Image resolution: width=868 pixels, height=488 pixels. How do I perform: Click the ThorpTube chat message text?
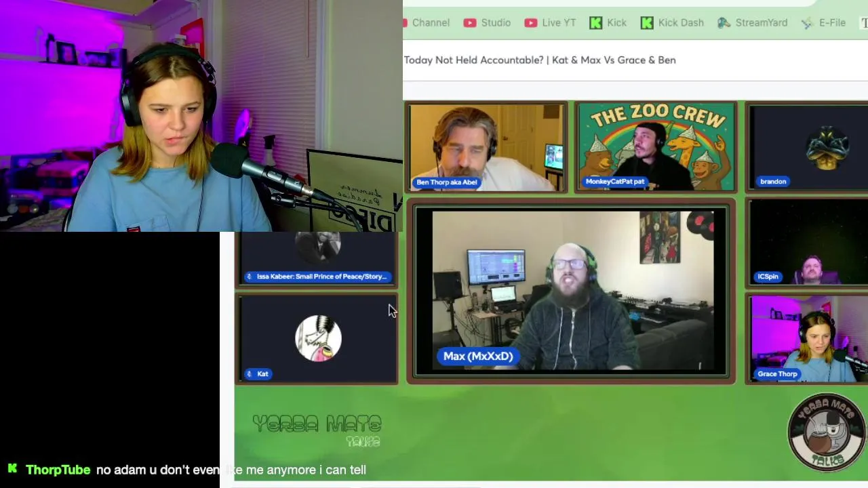[x=231, y=470]
